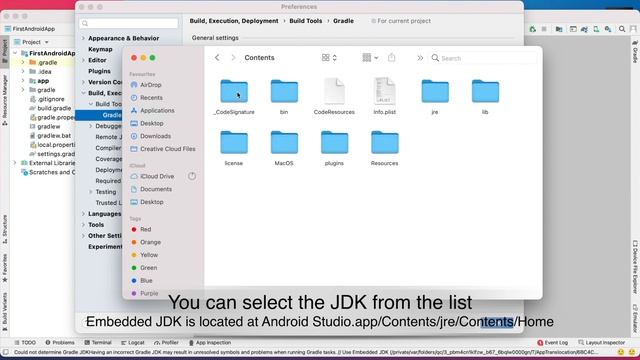640x360 pixels.
Task: Go back in Finder navigation
Action: [x=217, y=58]
